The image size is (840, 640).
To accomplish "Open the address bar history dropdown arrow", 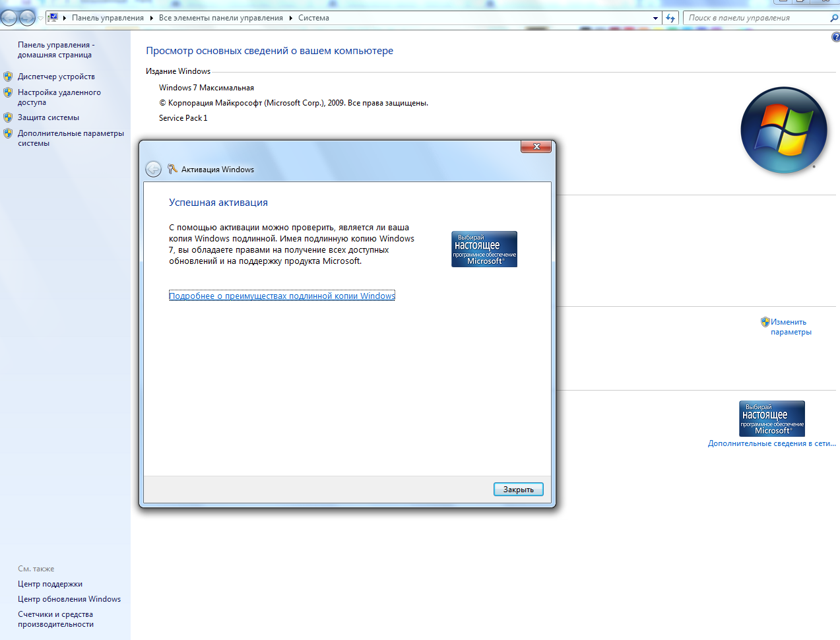I will tap(655, 18).
